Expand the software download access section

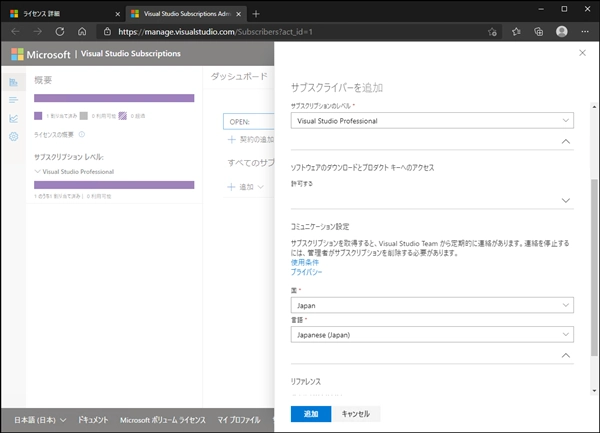point(566,200)
